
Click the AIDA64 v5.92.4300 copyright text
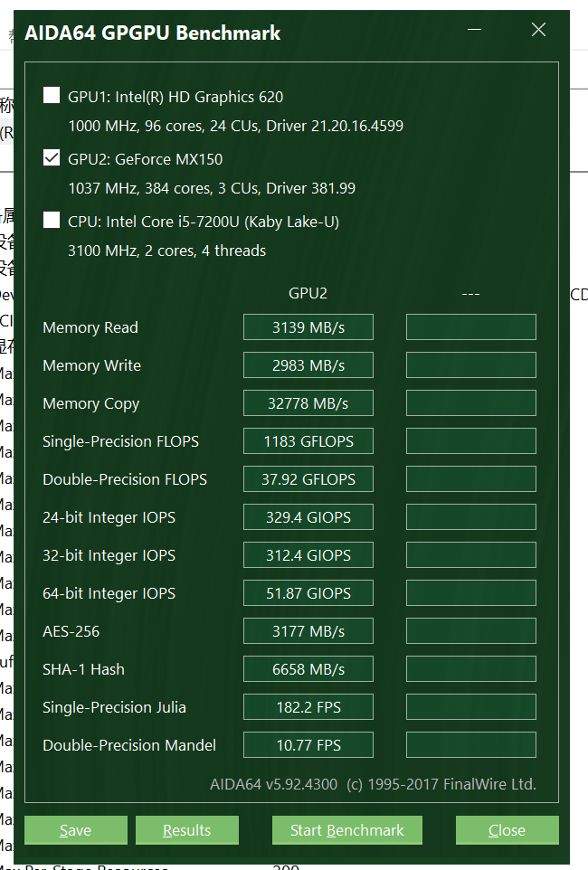(373, 784)
